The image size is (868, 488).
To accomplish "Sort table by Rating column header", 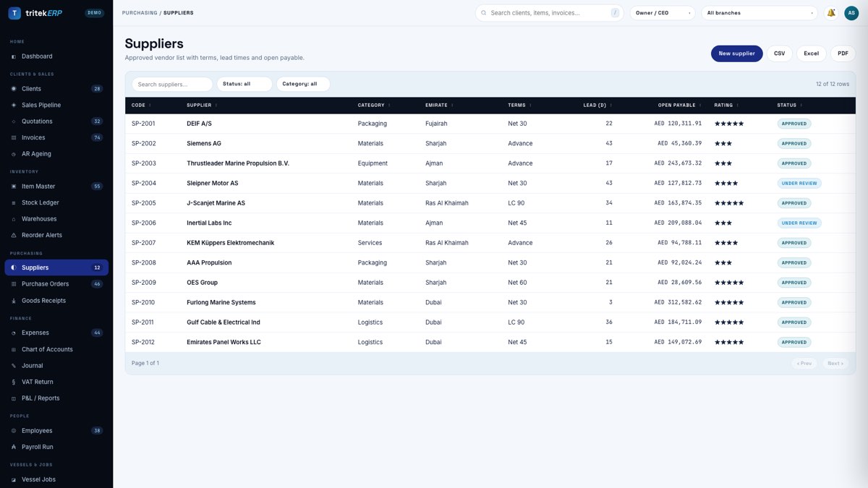I will click(x=726, y=106).
